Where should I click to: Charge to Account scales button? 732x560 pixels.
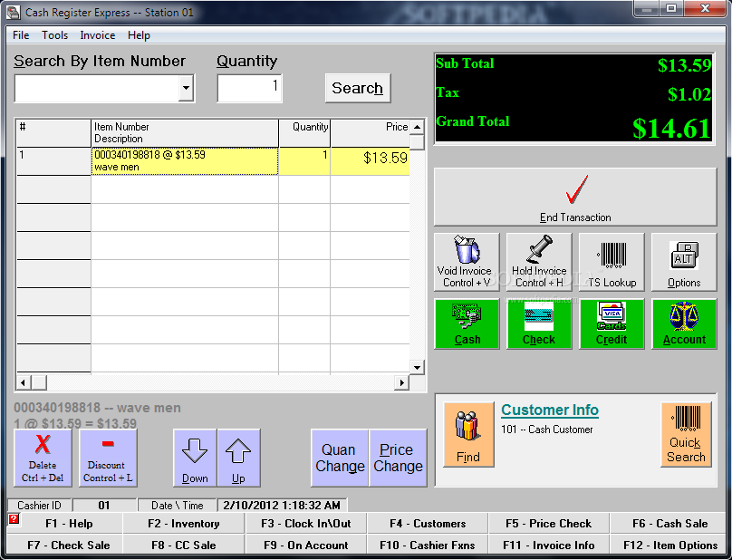(684, 324)
